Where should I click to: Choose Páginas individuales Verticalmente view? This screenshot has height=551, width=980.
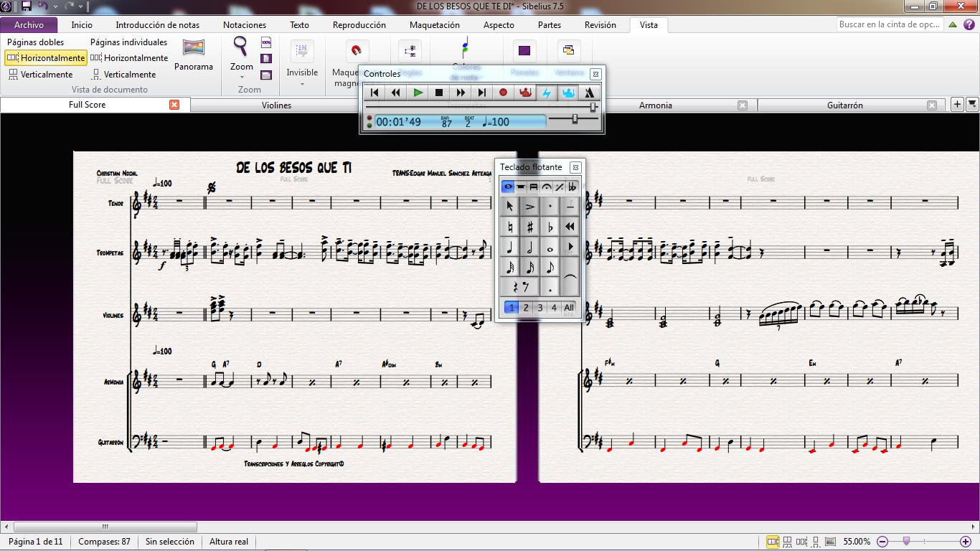tap(123, 75)
